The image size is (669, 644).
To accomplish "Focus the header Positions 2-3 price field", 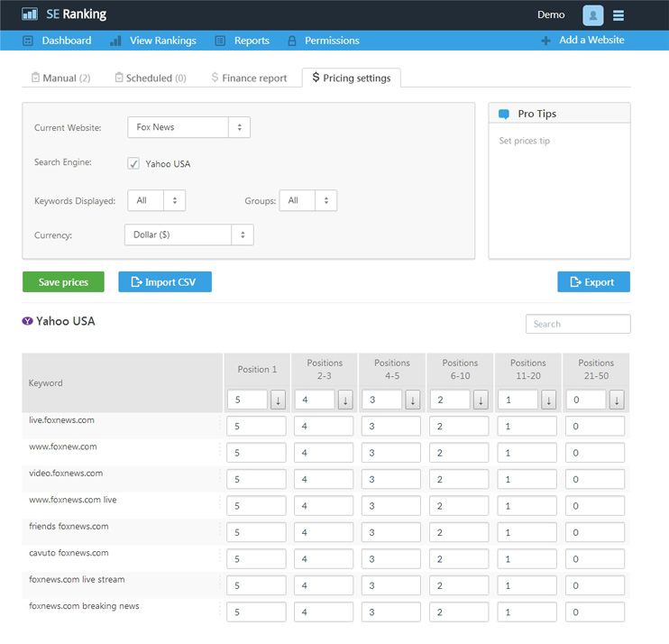I will pos(315,400).
